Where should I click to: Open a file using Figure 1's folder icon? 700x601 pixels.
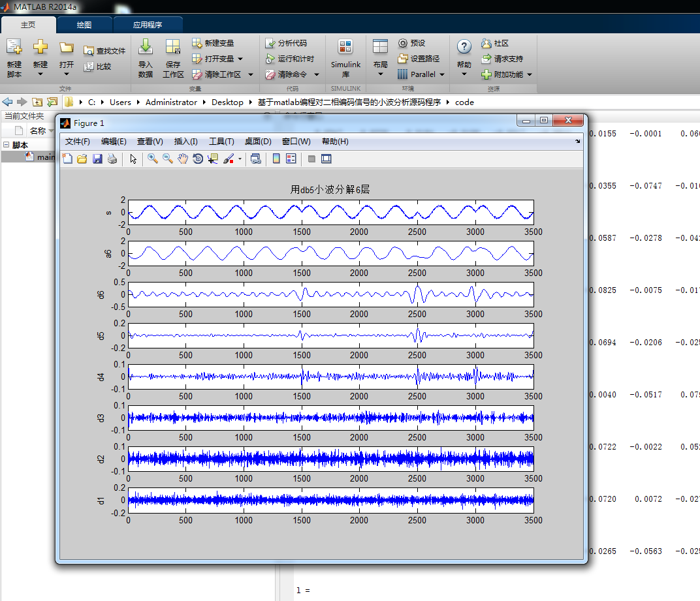coord(82,159)
